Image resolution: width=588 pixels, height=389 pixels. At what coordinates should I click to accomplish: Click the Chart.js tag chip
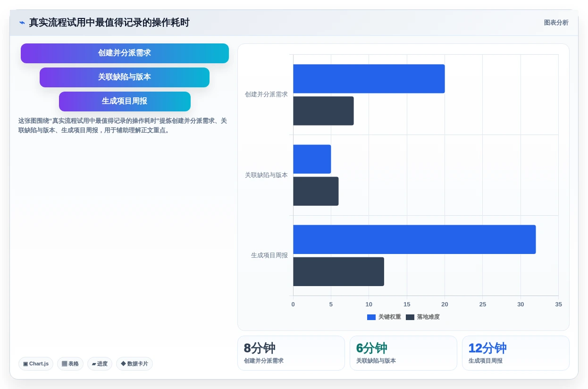tap(36, 364)
